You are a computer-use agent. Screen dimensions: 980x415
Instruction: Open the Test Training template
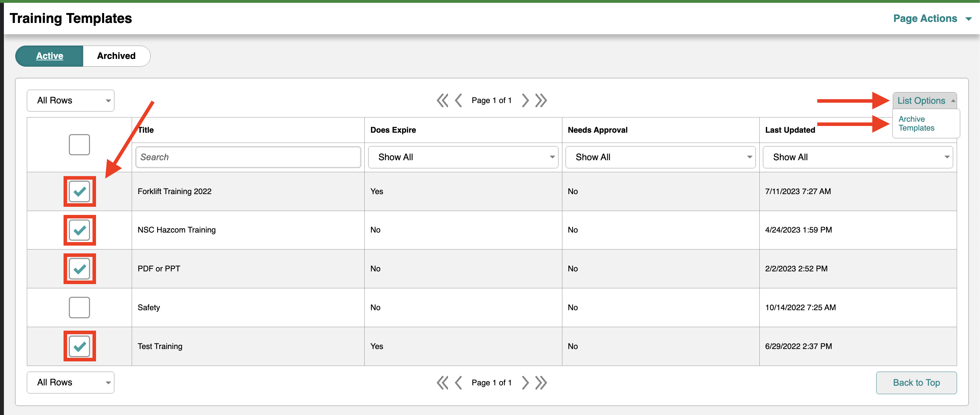click(160, 346)
